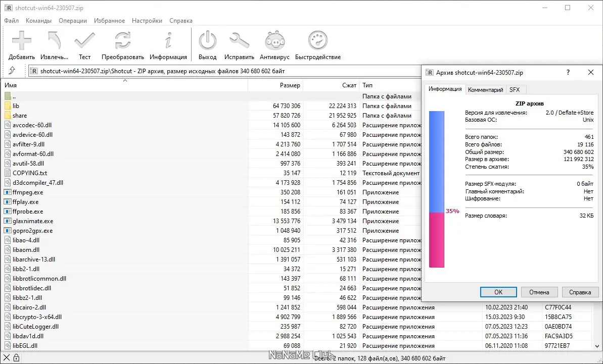This screenshot has height=364, width=603.
Task: Open the Команды menu
Action: tap(38, 21)
